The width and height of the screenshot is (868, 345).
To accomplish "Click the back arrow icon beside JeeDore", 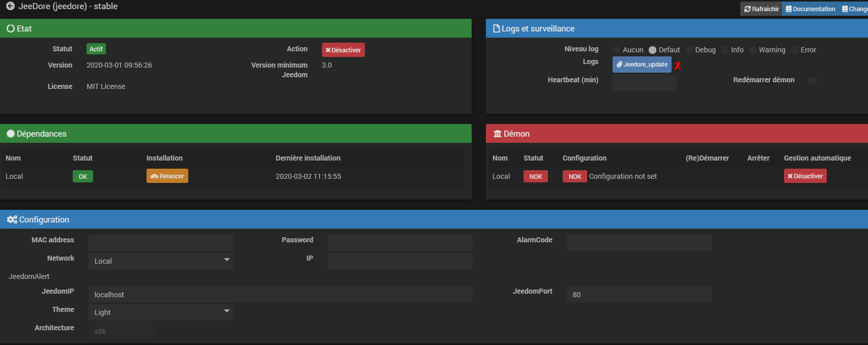I will coord(10,6).
